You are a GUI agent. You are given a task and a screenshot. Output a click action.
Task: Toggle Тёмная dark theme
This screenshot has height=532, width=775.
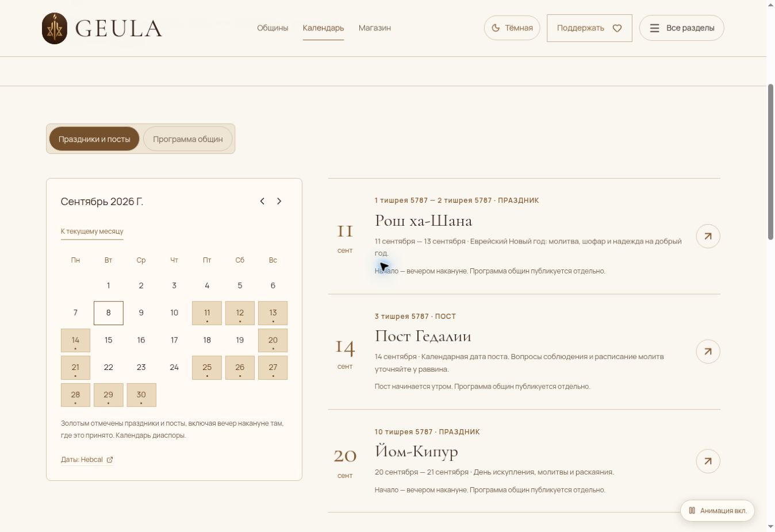point(512,28)
